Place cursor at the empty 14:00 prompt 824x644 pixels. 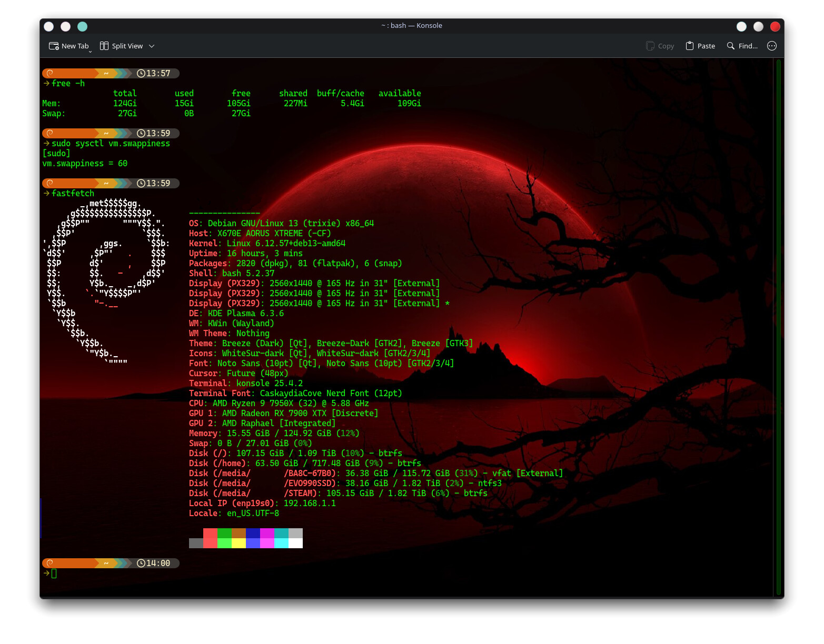(54, 573)
